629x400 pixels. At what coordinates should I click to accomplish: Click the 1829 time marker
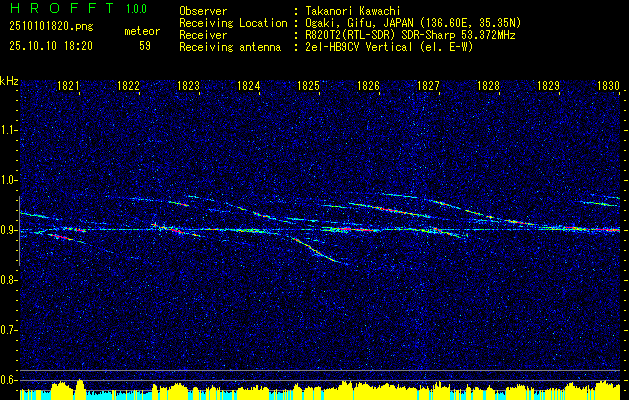coord(548,85)
